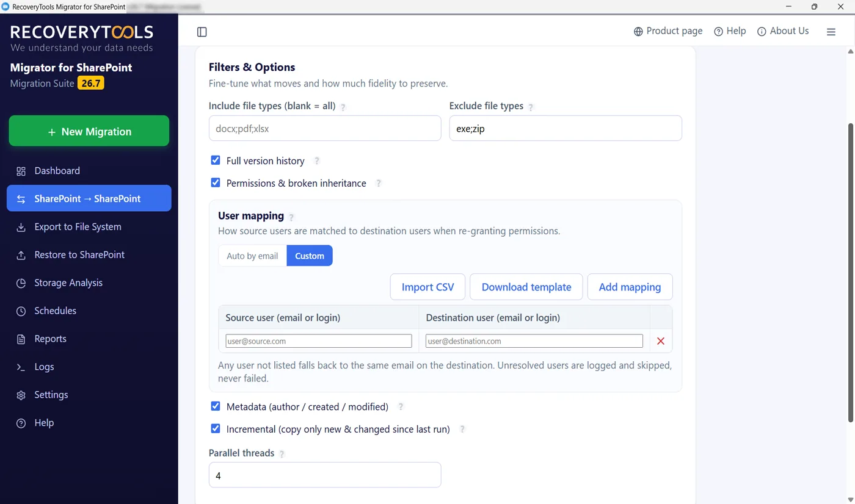Open Help link in top header
Screen dimensions: 855x504
[730, 31]
